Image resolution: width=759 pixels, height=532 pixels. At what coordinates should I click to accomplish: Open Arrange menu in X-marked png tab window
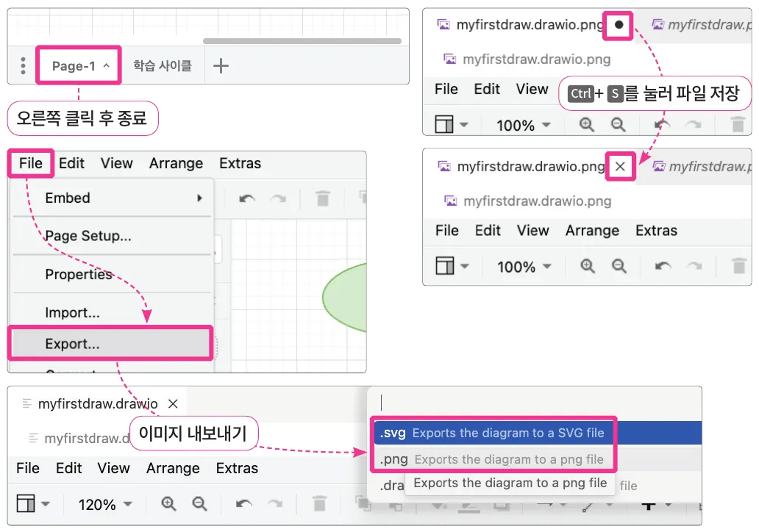click(x=593, y=231)
